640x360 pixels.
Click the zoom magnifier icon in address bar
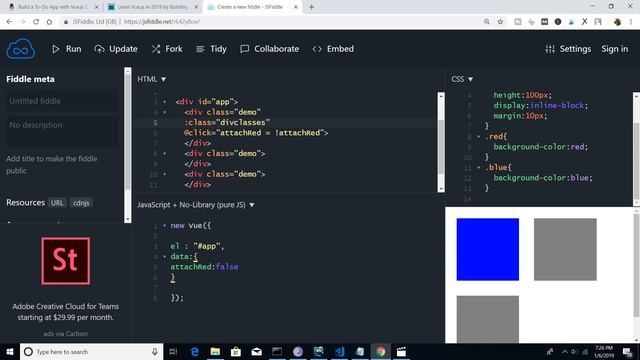[x=487, y=22]
